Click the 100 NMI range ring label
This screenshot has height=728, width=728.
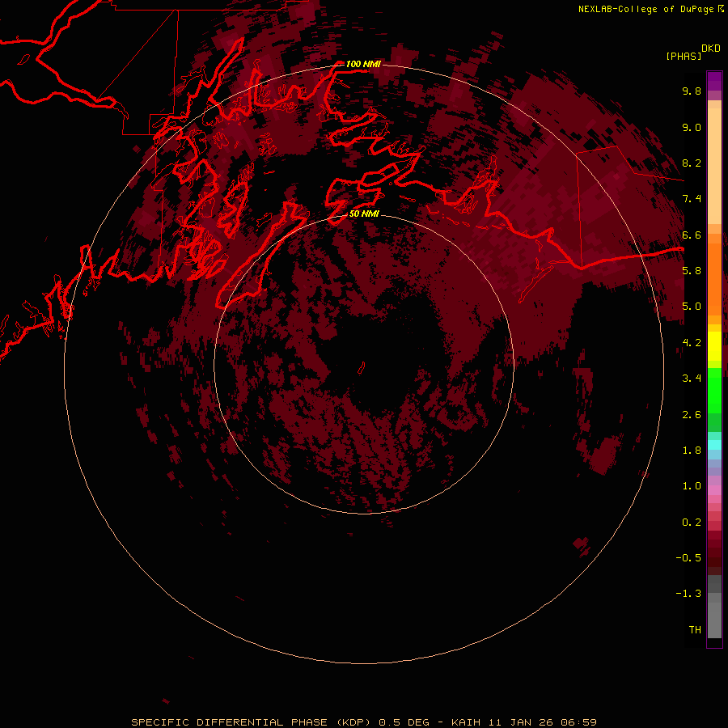[363, 64]
